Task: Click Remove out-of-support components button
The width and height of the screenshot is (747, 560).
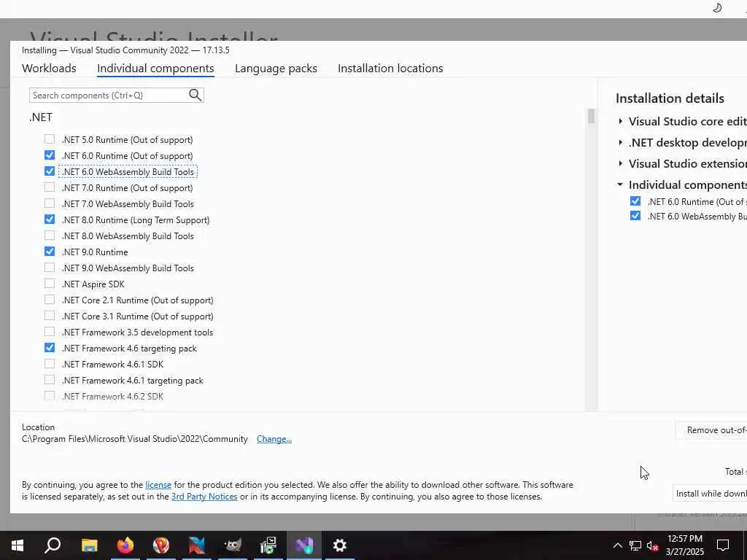Action: point(711,430)
